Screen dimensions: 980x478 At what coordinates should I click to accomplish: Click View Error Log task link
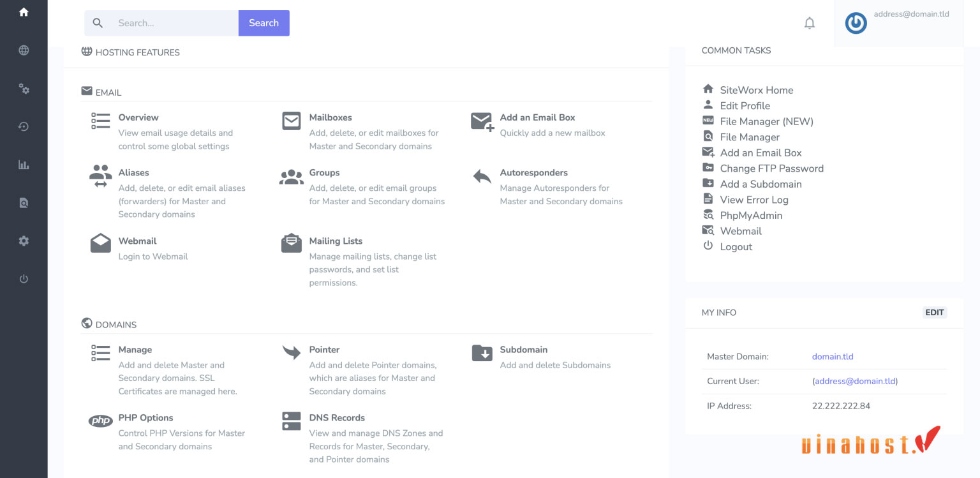point(754,200)
